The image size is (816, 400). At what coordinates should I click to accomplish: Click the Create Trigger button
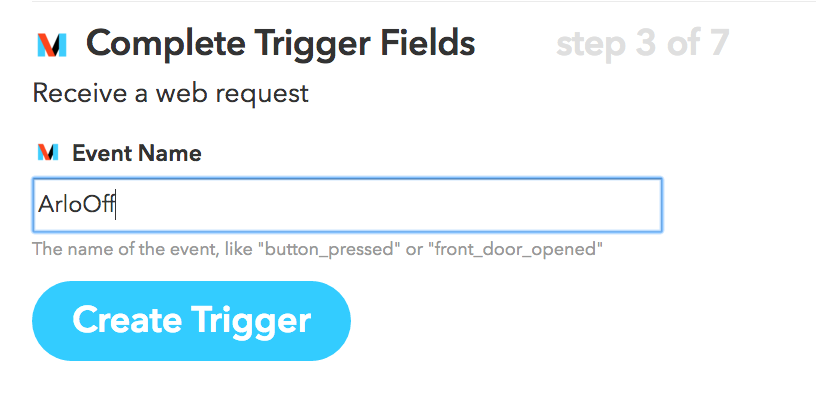(192, 321)
